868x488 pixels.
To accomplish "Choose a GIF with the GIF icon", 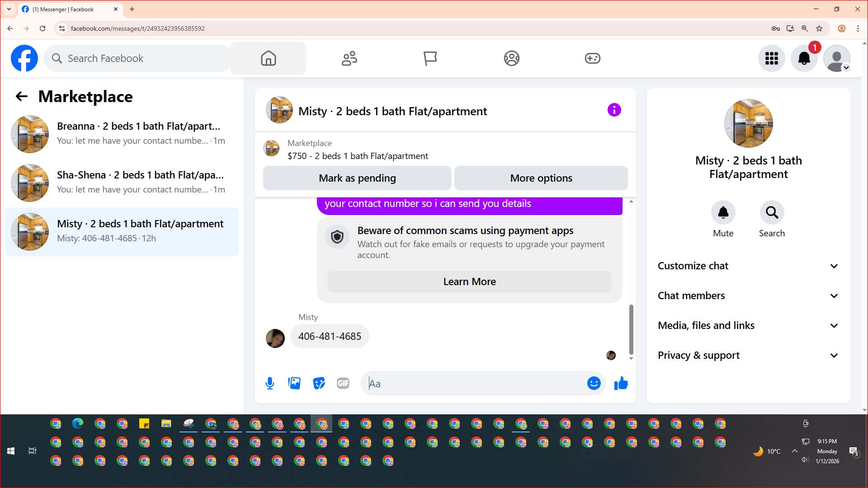I will (343, 384).
